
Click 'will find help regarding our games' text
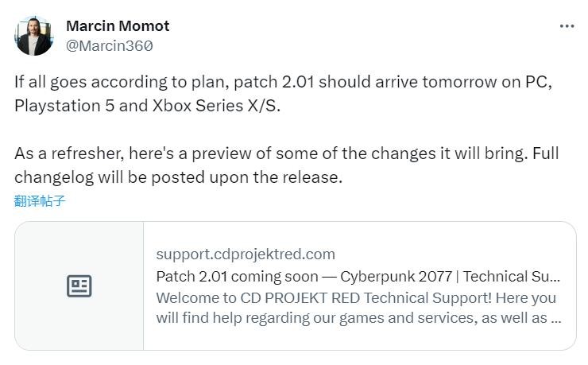270,319
